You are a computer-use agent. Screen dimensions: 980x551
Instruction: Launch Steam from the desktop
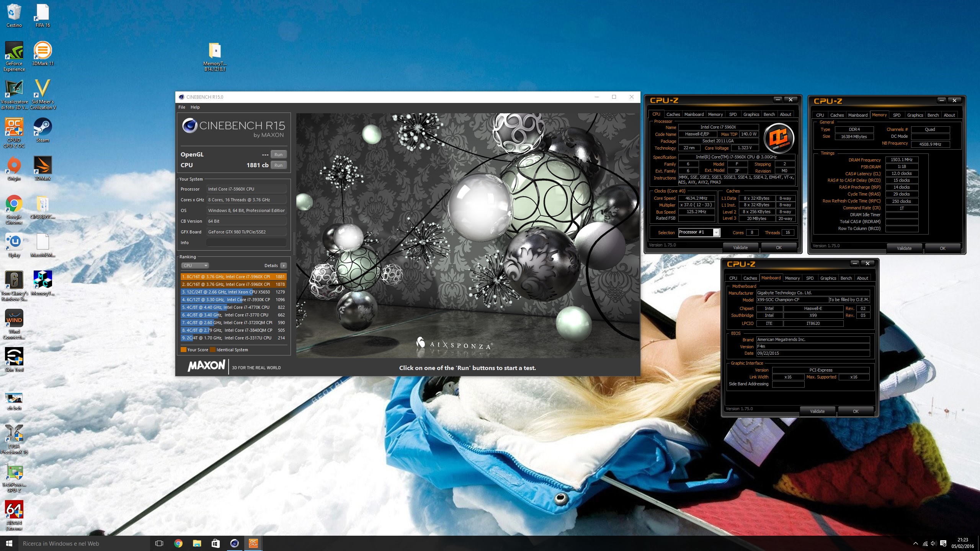(42, 130)
